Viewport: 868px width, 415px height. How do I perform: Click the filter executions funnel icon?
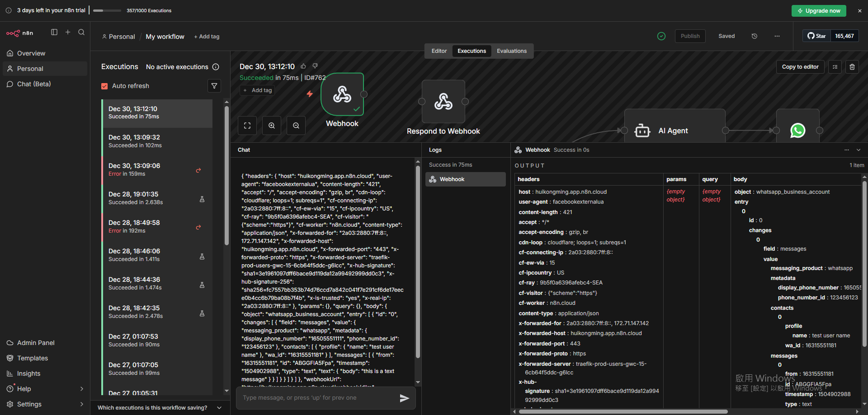(214, 86)
